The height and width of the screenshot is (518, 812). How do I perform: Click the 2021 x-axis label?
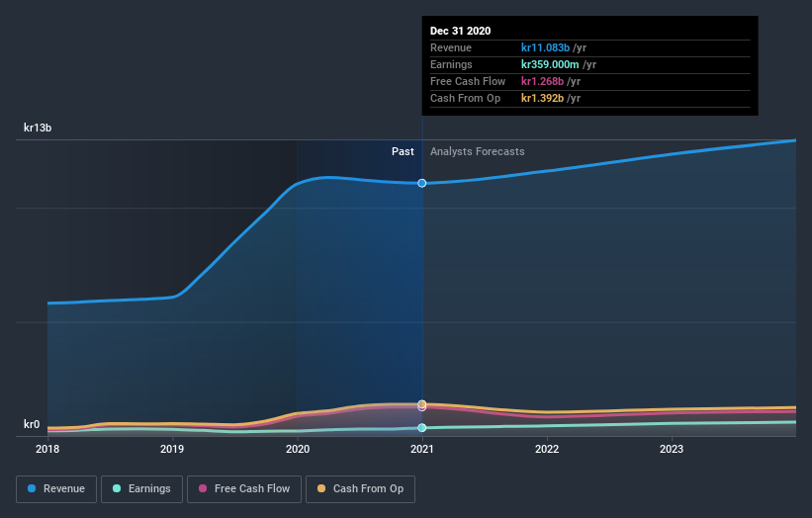coord(422,449)
